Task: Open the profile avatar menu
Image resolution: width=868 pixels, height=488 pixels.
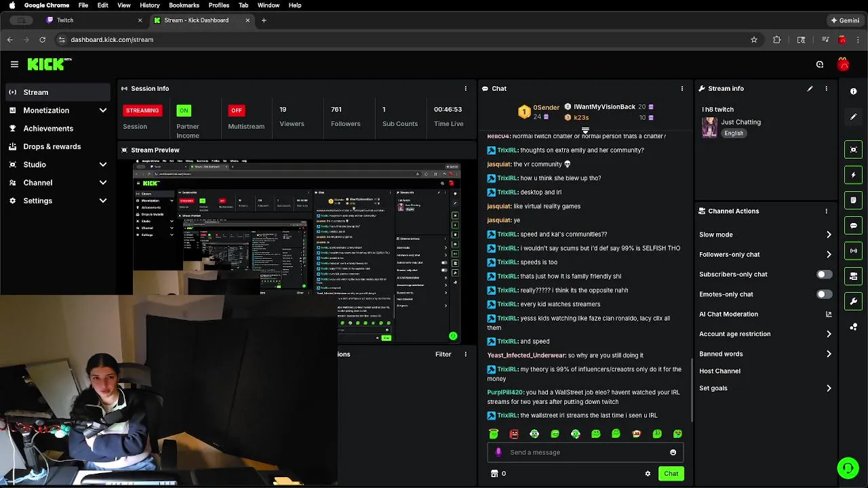Action: (843, 64)
